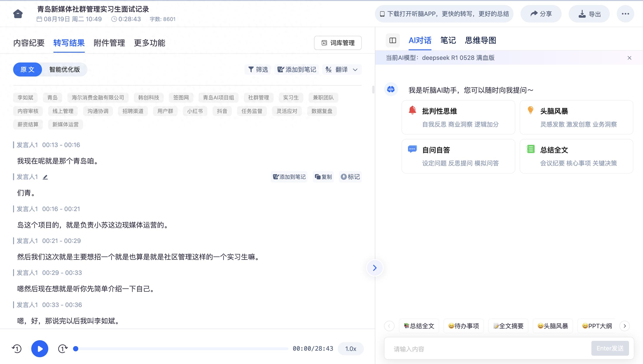643x364 pixels.
Task: Toggle playback speed 1.0x
Action: [350, 348]
